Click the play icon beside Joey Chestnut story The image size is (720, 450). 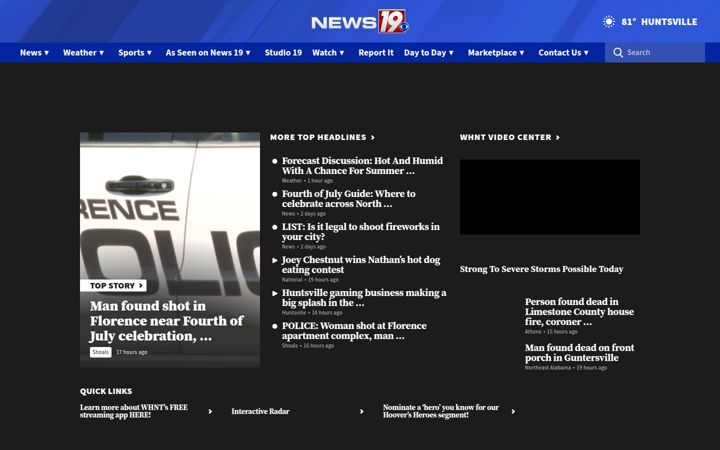tap(275, 260)
